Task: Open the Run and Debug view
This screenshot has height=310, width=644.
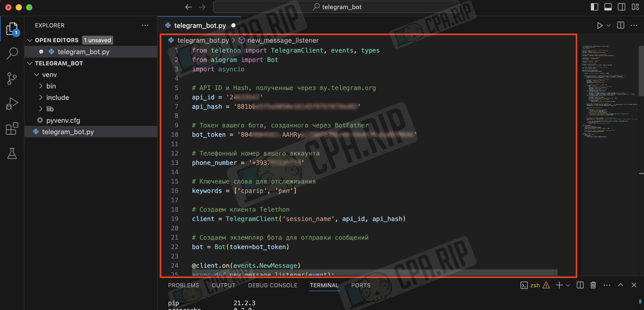Action: click(x=12, y=103)
